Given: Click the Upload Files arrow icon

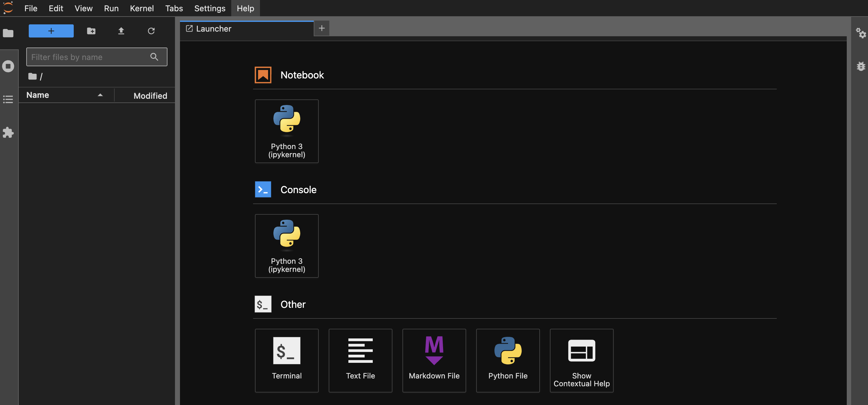Looking at the screenshot, I should (121, 31).
